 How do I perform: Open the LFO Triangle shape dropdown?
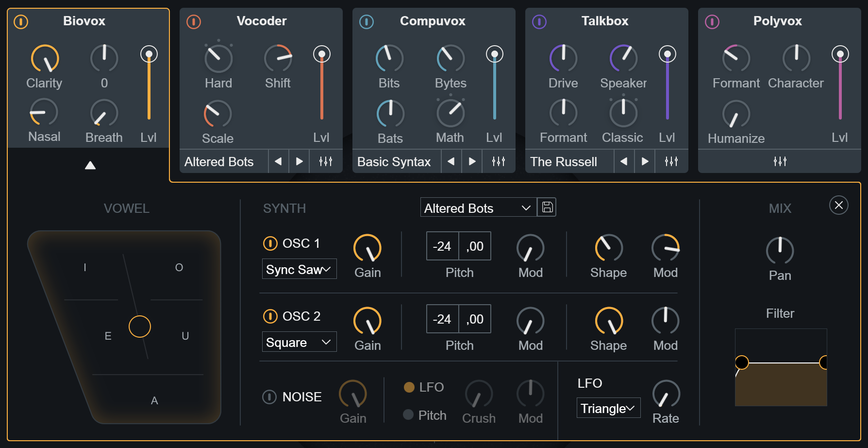[608, 408]
